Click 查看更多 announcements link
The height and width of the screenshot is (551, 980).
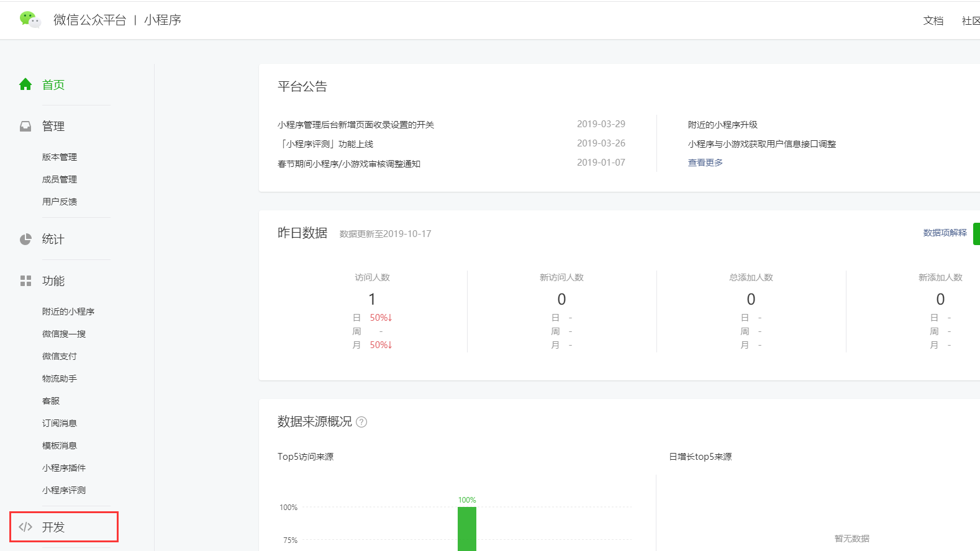pyautogui.click(x=705, y=163)
